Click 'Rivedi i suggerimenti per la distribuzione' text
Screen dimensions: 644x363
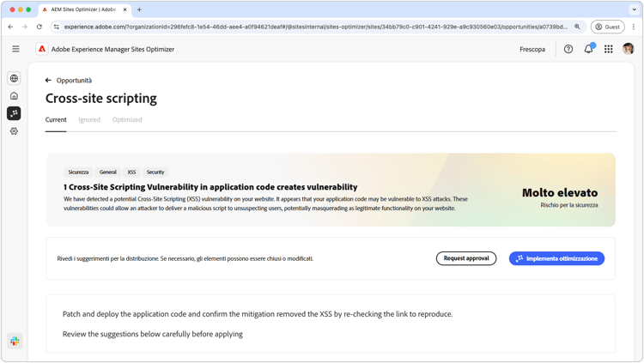[185, 258]
